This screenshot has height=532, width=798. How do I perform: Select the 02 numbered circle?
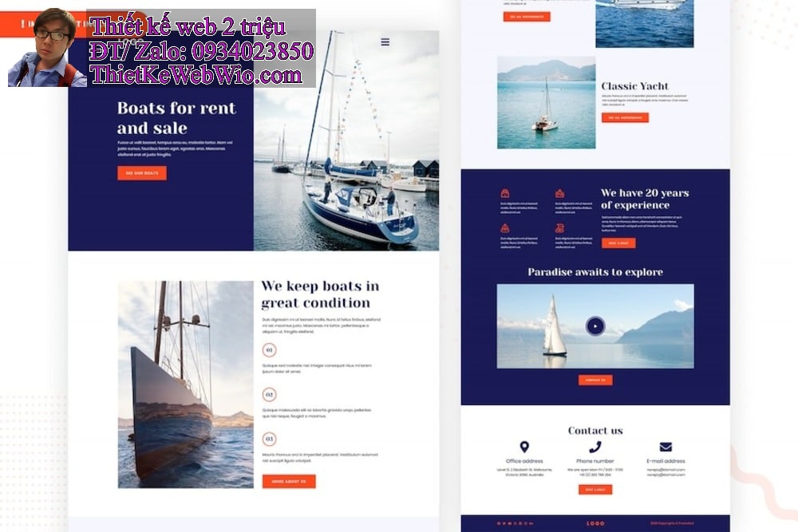269,394
